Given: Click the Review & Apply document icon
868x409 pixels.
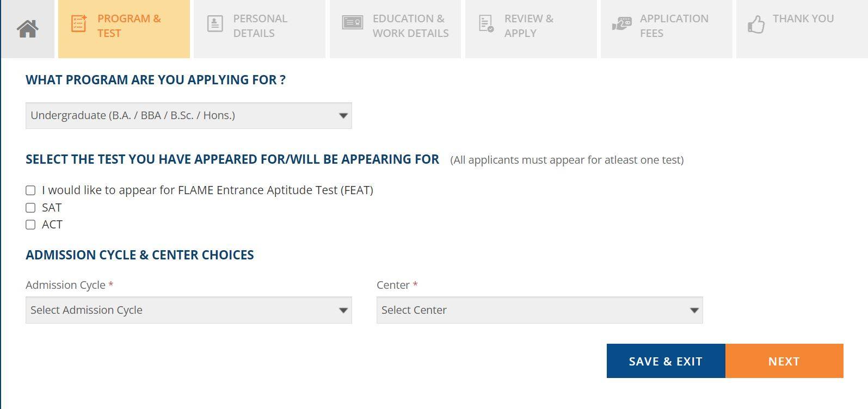Looking at the screenshot, I should (x=486, y=24).
